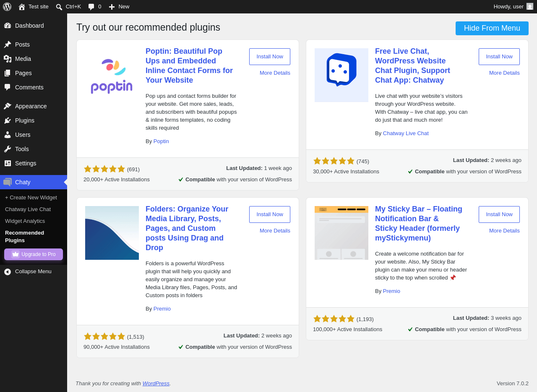Click the Collapse Menu arrow icon

(8, 272)
